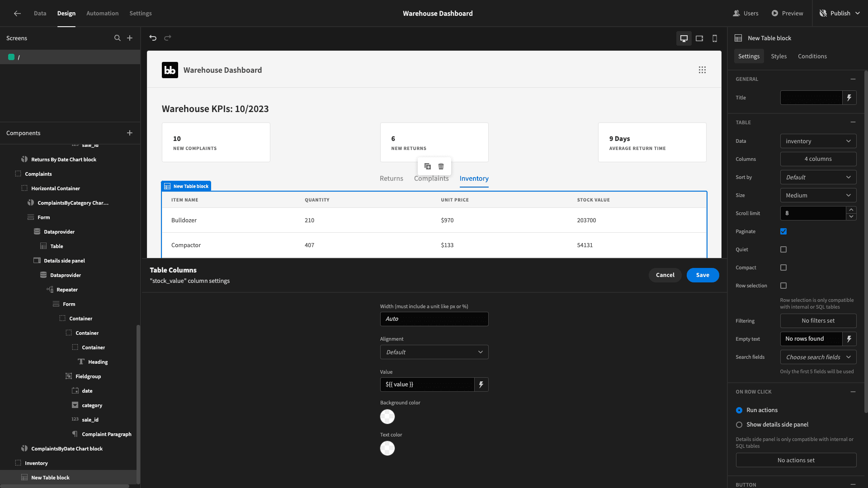Open the Styles tab
The height and width of the screenshot is (488, 868).
pos(779,56)
